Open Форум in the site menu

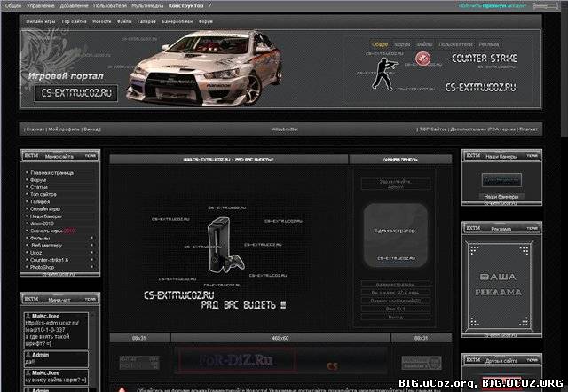click(x=38, y=180)
